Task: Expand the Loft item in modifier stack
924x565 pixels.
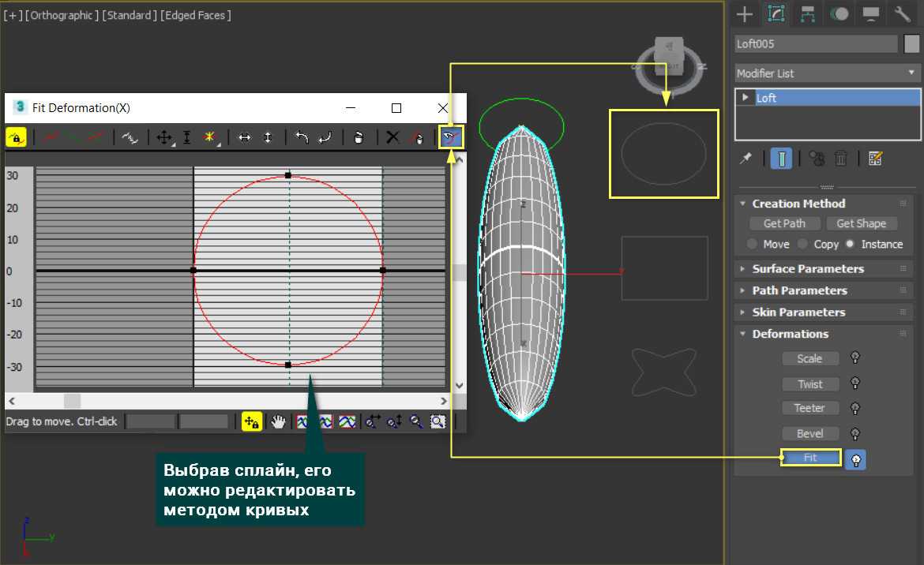Action: (745, 98)
